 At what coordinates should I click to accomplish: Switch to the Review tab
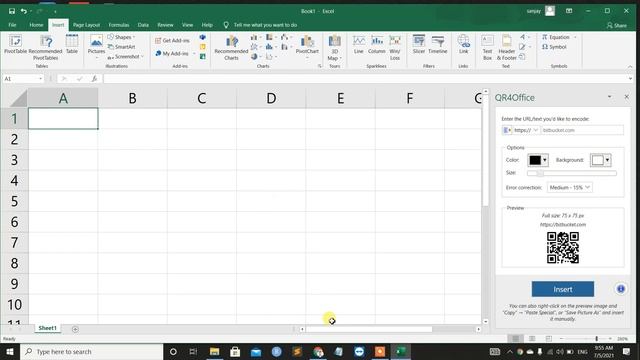[165, 25]
